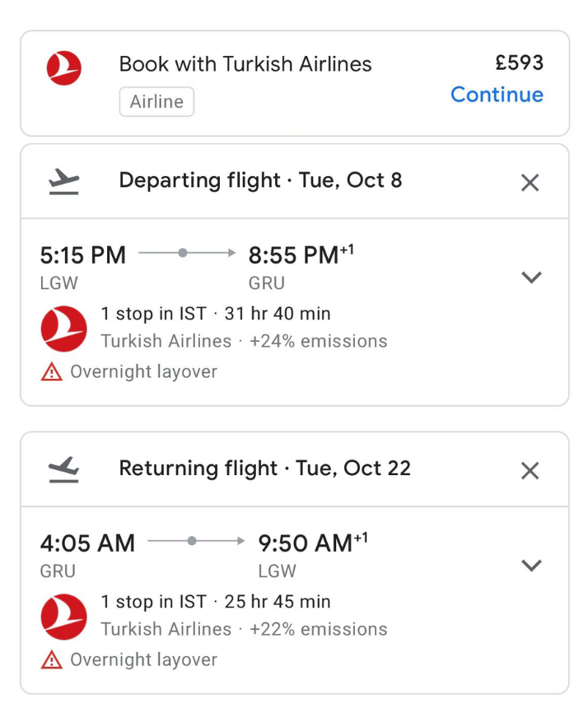Click returning flight overnight layover warning icon
This screenshot has width=588, height=713.
[51, 660]
